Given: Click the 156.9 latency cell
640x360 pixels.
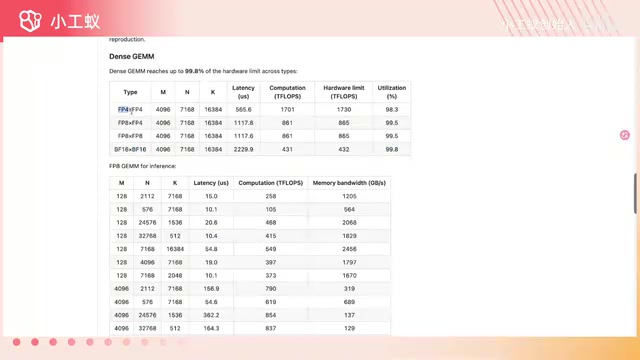Looking at the screenshot, I should point(211,289).
